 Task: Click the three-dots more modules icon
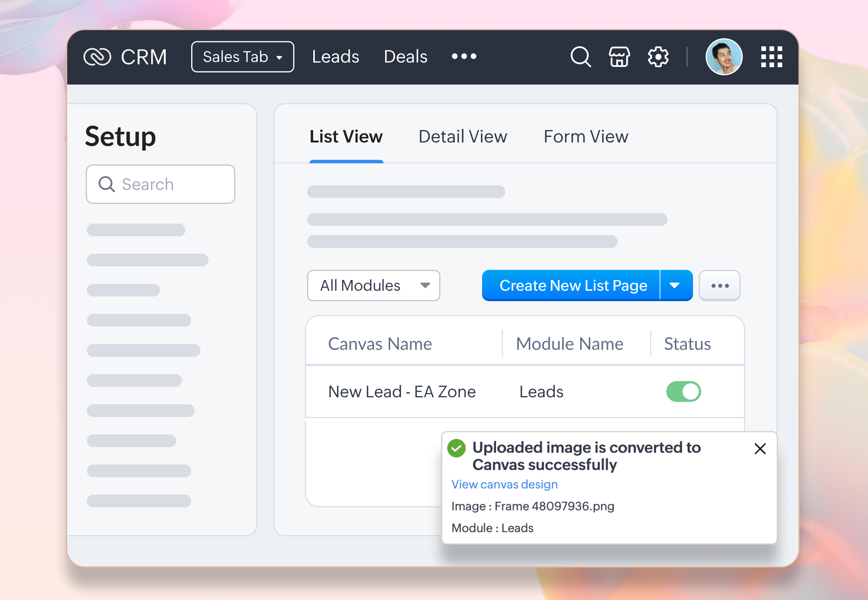point(464,56)
